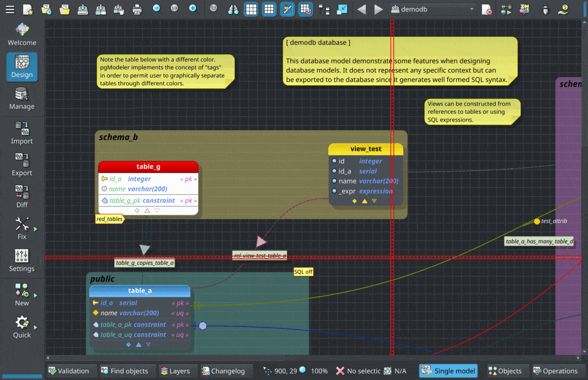Go to previous model arrow
Screen dimensions: 588x380
click(362, 9)
